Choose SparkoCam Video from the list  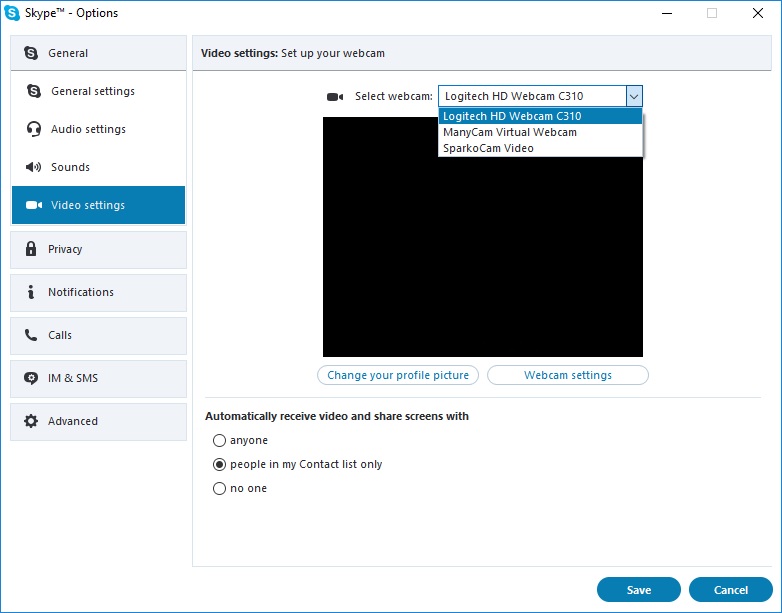pos(541,148)
